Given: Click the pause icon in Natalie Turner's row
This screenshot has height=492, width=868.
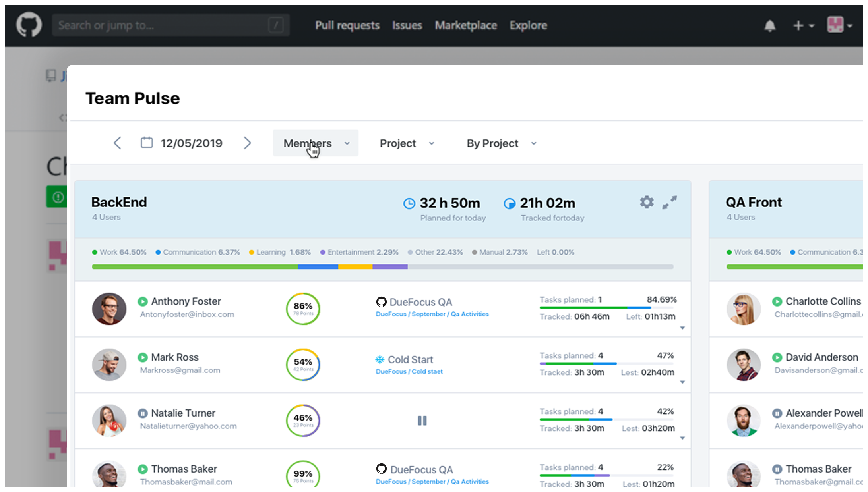Looking at the screenshot, I should [x=422, y=421].
